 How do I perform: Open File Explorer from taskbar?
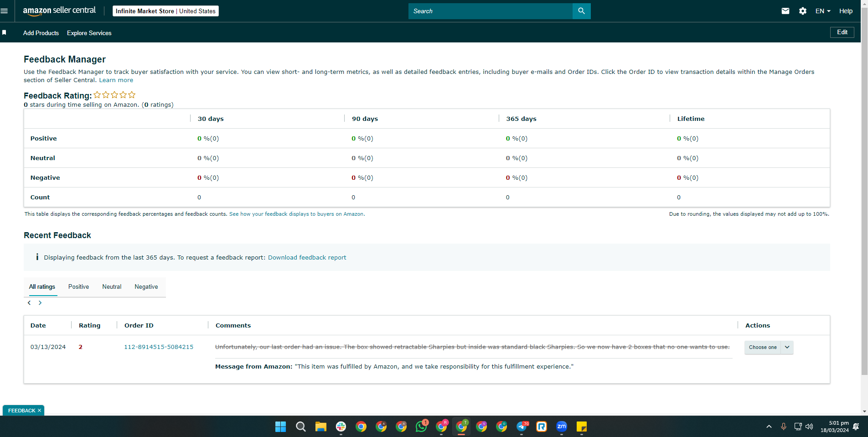tap(320, 427)
